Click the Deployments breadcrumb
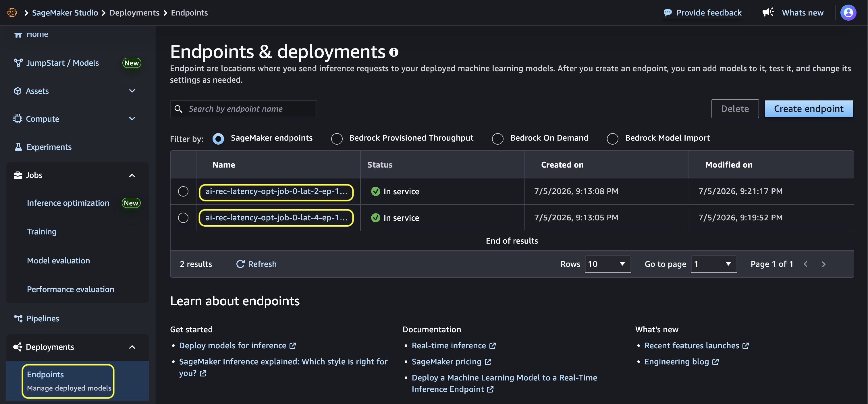 134,12
